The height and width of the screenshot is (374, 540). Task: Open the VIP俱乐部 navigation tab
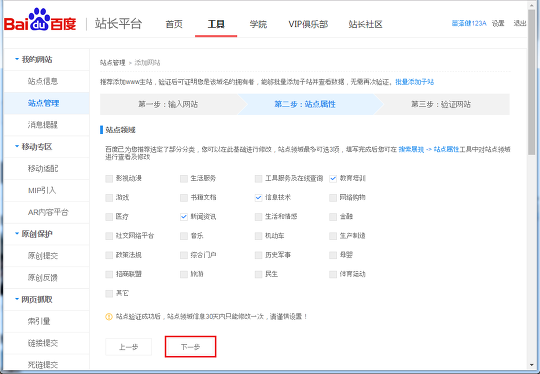point(308,24)
